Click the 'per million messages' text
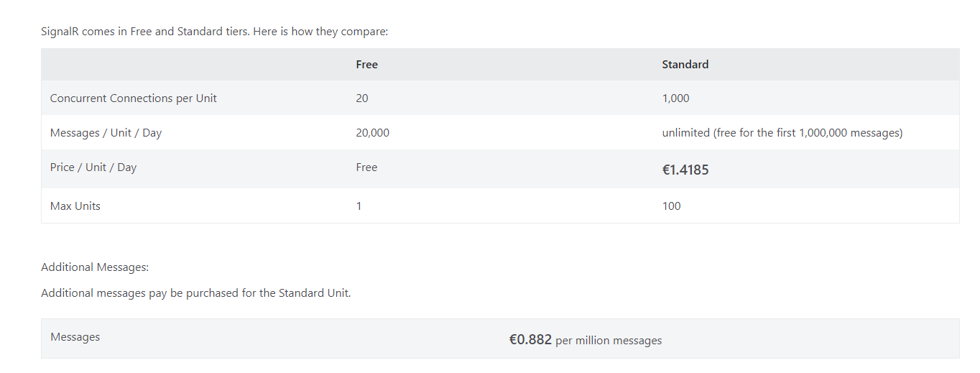The height and width of the screenshot is (373, 980). pos(609,341)
